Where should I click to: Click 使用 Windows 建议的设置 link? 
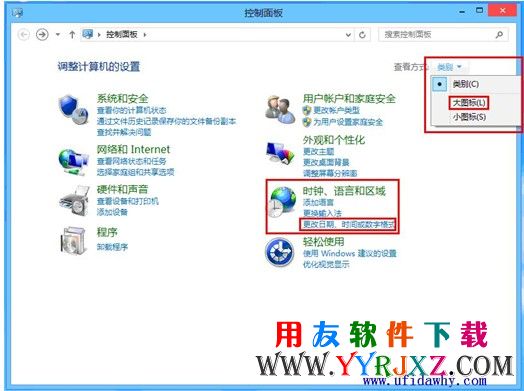pyautogui.click(x=350, y=253)
